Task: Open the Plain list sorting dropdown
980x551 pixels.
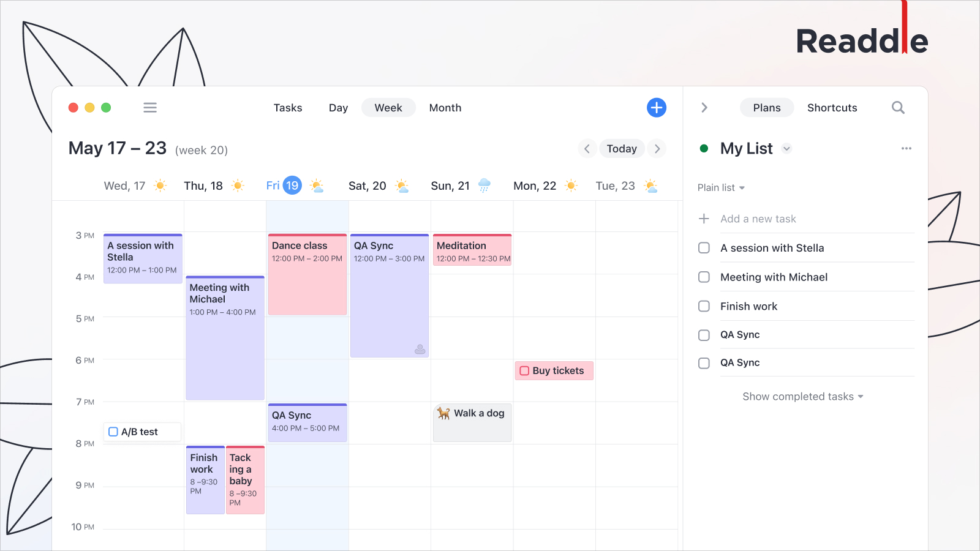Action: (x=721, y=187)
